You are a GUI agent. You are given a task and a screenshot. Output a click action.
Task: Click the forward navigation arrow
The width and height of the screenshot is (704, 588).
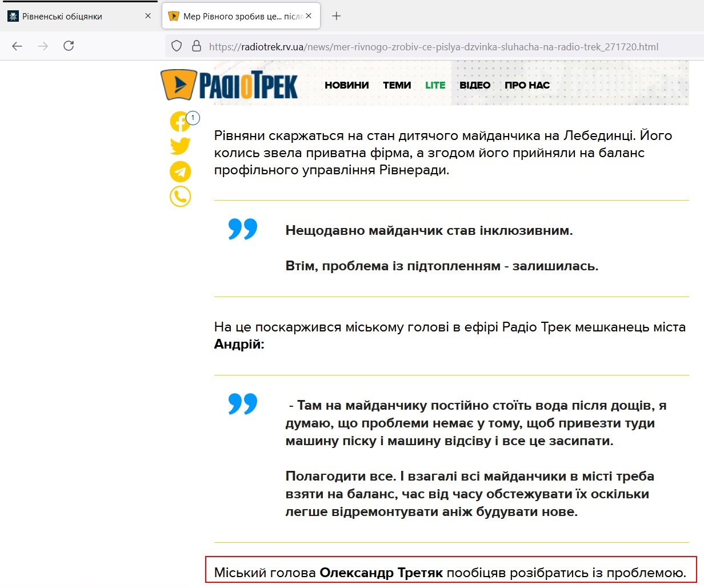click(43, 46)
